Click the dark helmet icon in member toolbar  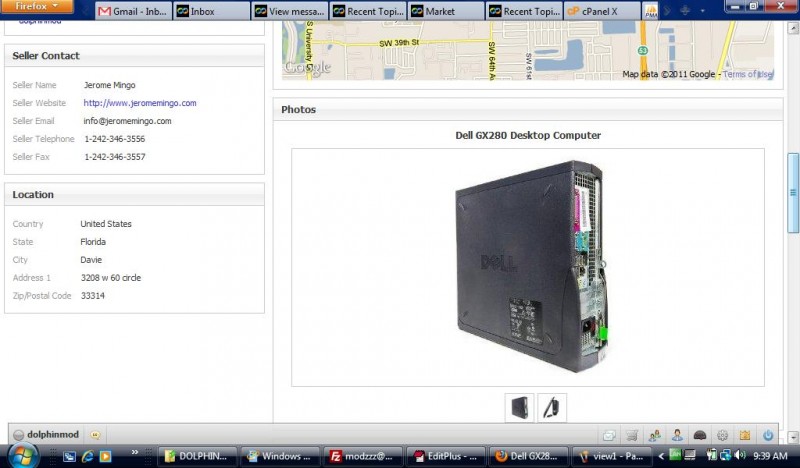[700, 435]
